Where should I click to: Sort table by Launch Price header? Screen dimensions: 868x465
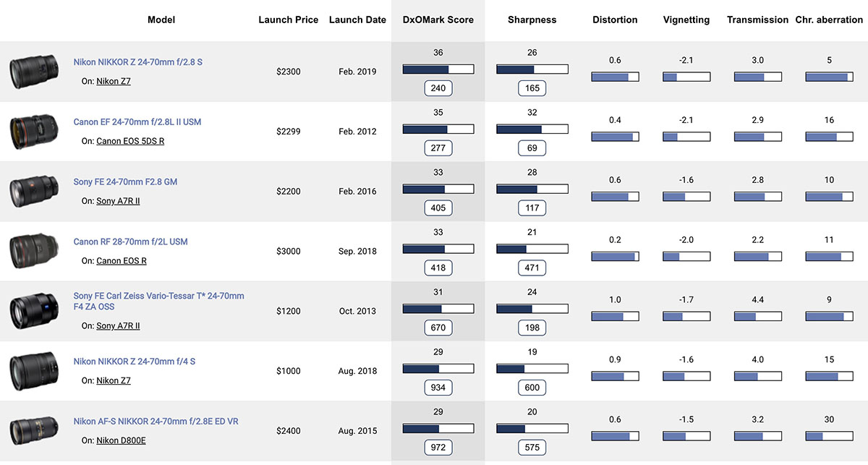pos(288,20)
